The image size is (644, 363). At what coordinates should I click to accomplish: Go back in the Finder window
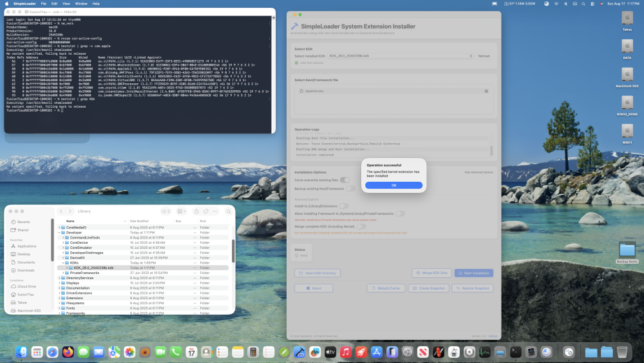click(61, 211)
